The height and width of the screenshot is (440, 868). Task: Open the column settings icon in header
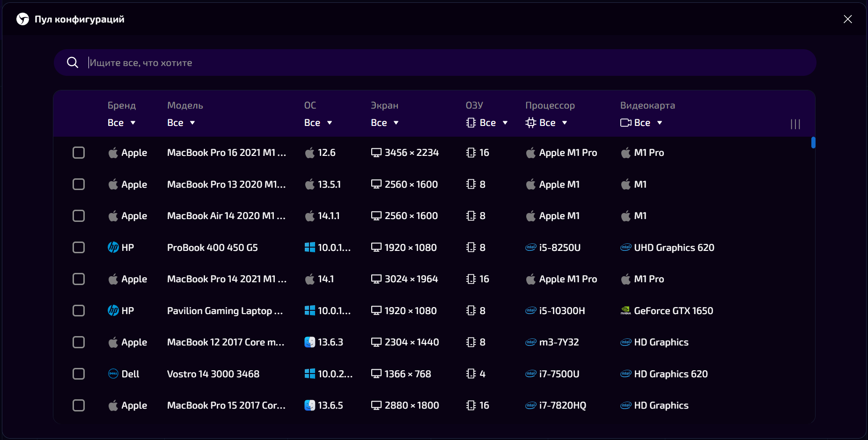coord(795,124)
